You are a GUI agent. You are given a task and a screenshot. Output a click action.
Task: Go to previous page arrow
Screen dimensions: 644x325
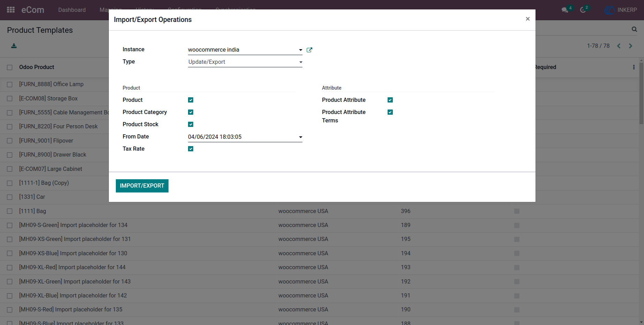[x=619, y=46]
